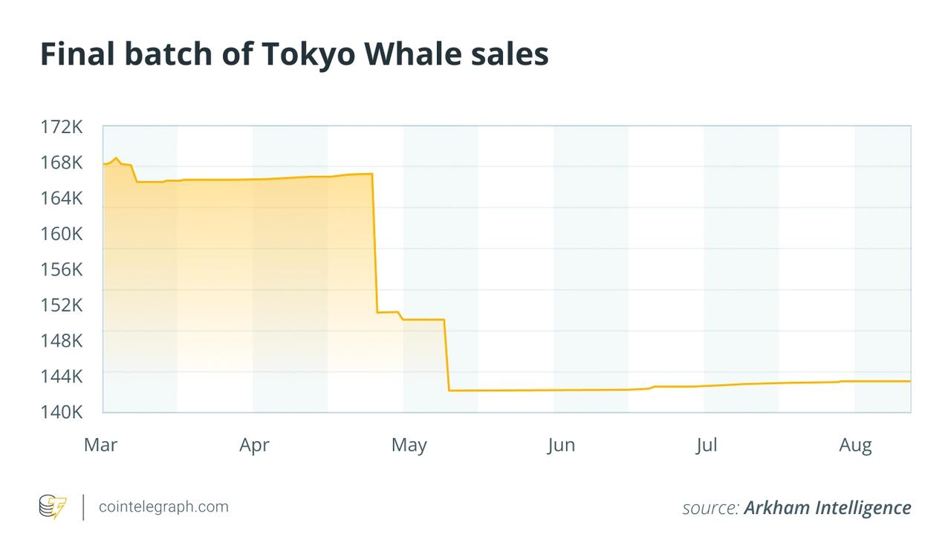Click the Cointelegraph coin logo icon
Image resolution: width=951 pixels, height=560 pixels.
coord(52,507)
